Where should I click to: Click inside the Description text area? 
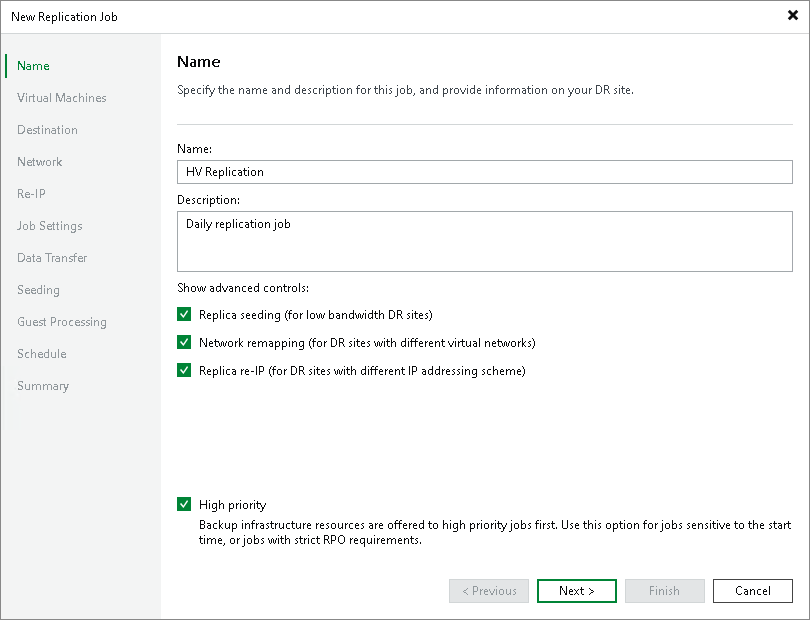pyautogui.click(x=485, y=241)
